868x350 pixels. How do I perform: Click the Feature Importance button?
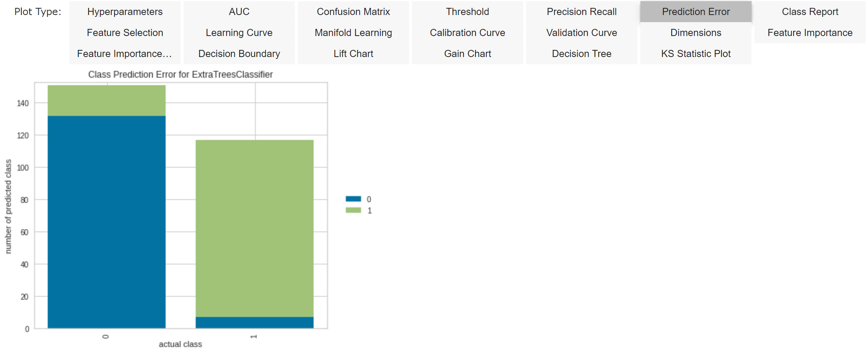[810, 33]
